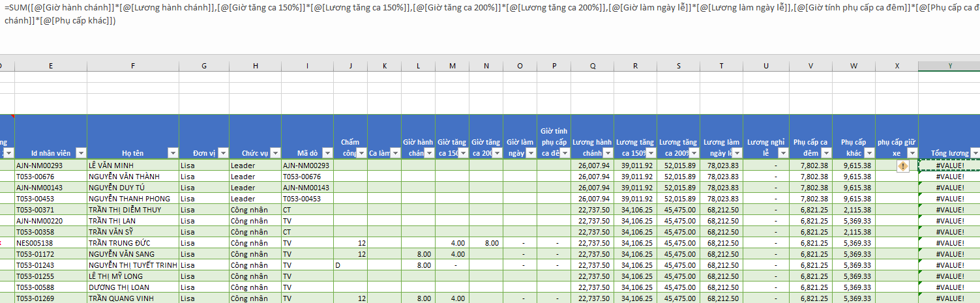The height and width of the screenshot is (303, 980).
Task: Select column F header
Action: point(133,66)
